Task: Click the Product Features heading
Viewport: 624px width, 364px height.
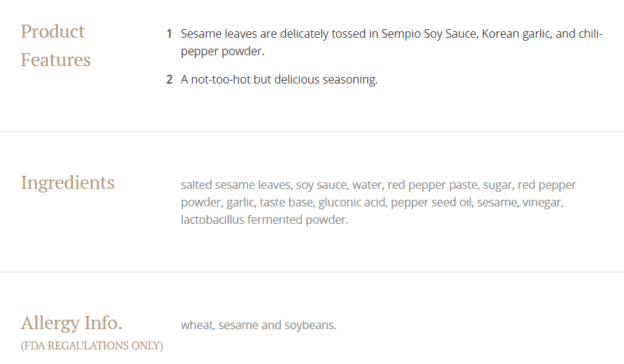Action: [56, 46]
